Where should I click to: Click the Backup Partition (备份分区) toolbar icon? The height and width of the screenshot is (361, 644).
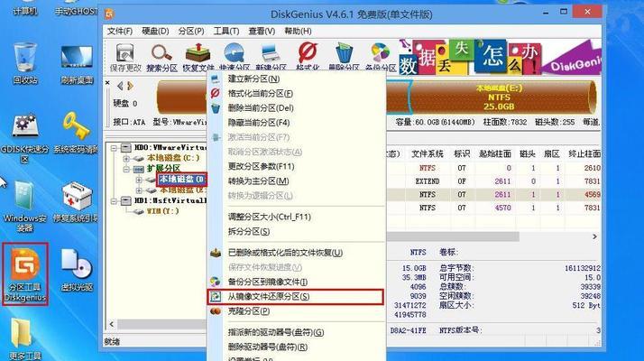pyautogui.click(x=381, y=57)
